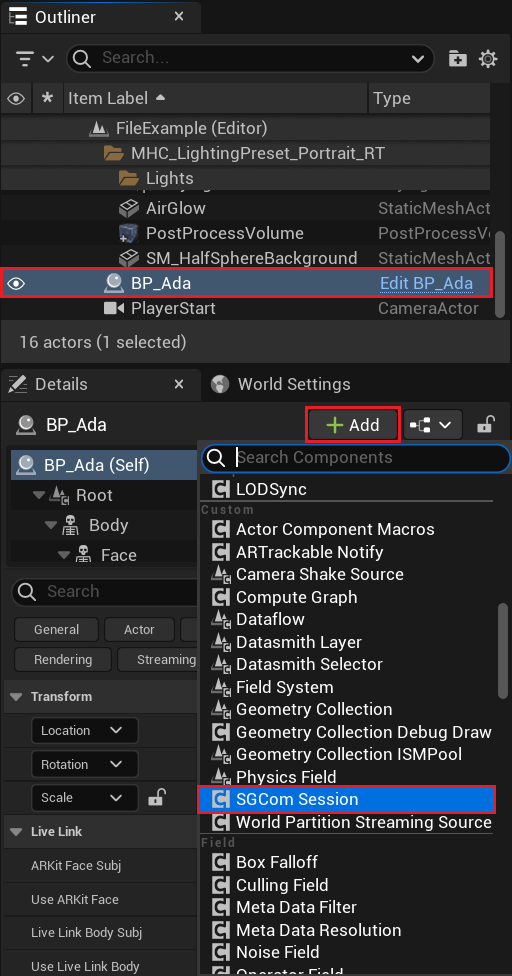Open the Outliner filter options icon
Screen dimensions: 512x976
pos(34,59)
